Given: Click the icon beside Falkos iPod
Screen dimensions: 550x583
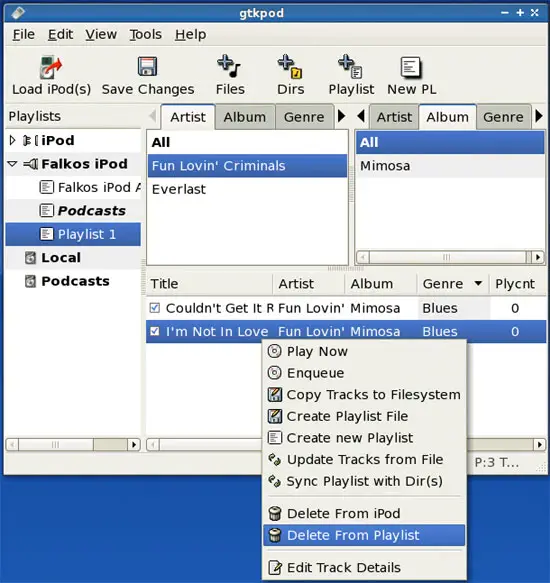Looking at the screenshot, I should pyautogui.click(x=30, y=164).
